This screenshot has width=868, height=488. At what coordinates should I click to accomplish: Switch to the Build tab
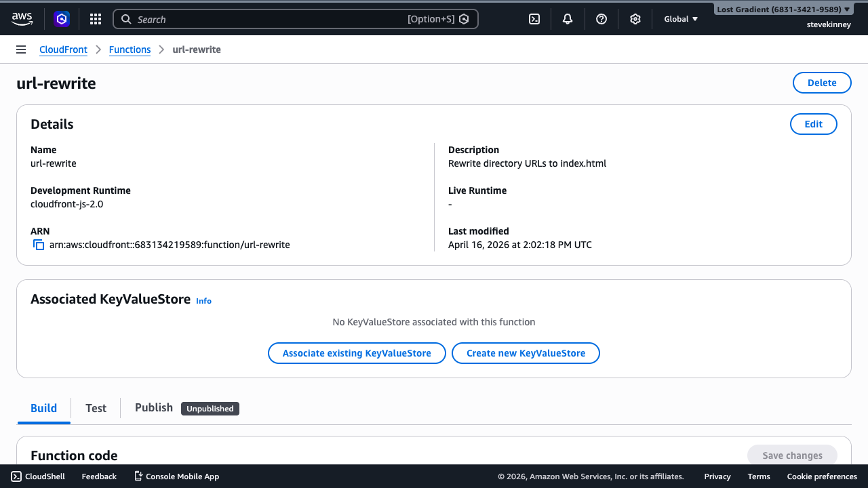tap(43, 408)
